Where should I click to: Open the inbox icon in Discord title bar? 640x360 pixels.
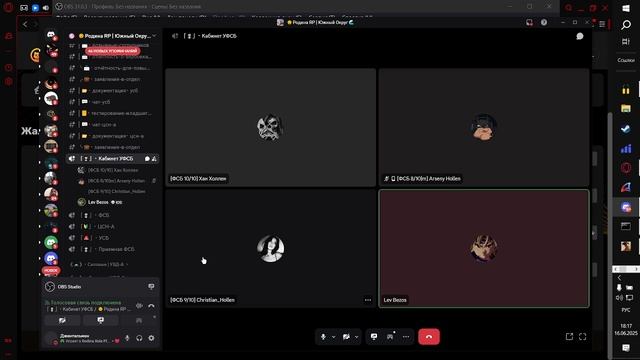click(x=529, y=22)
